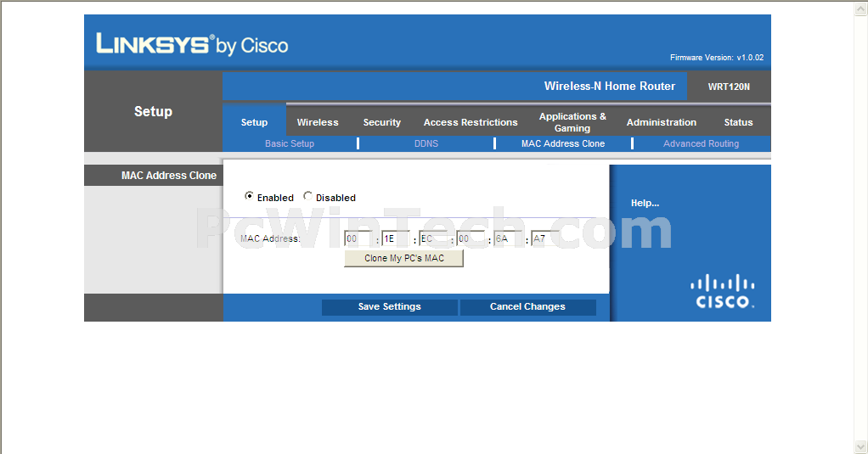Click the scrollbar down arrow
The image size is (868, 454).
tap(861, 446)
